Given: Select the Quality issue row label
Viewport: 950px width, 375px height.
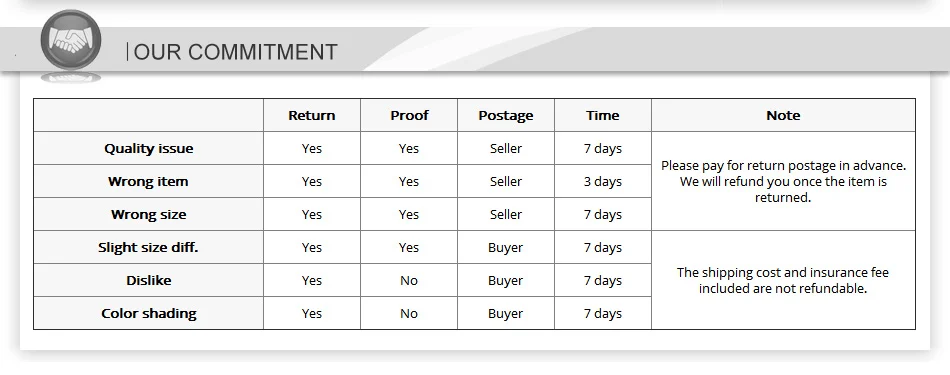Looking at the screenshot, I should tap(148, 148).
